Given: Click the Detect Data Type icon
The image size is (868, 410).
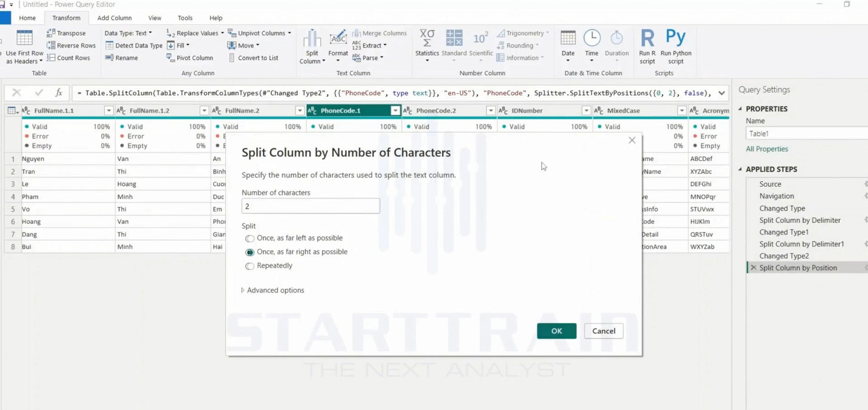Looking at the screenshot, I should pos(109,45).
